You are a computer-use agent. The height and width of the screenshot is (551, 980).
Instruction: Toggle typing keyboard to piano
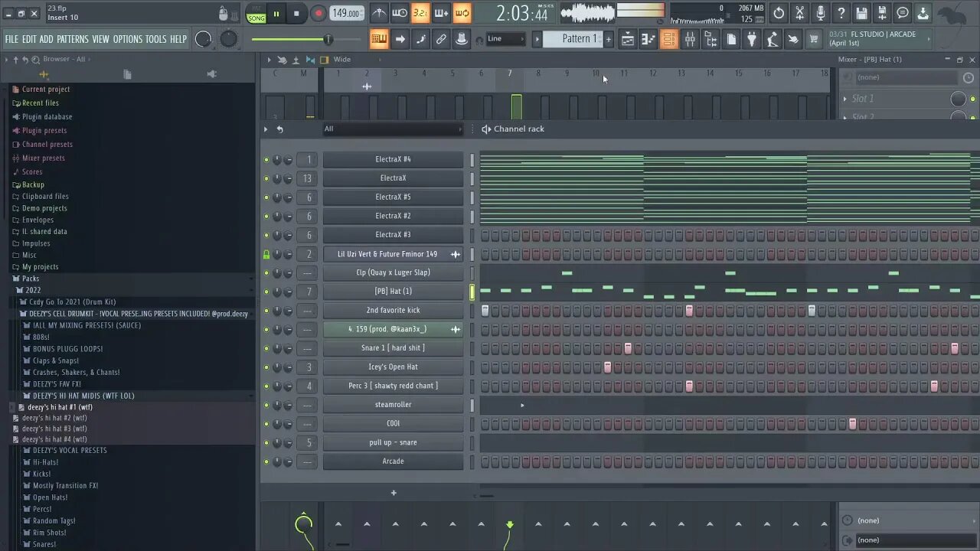point(379,39)
